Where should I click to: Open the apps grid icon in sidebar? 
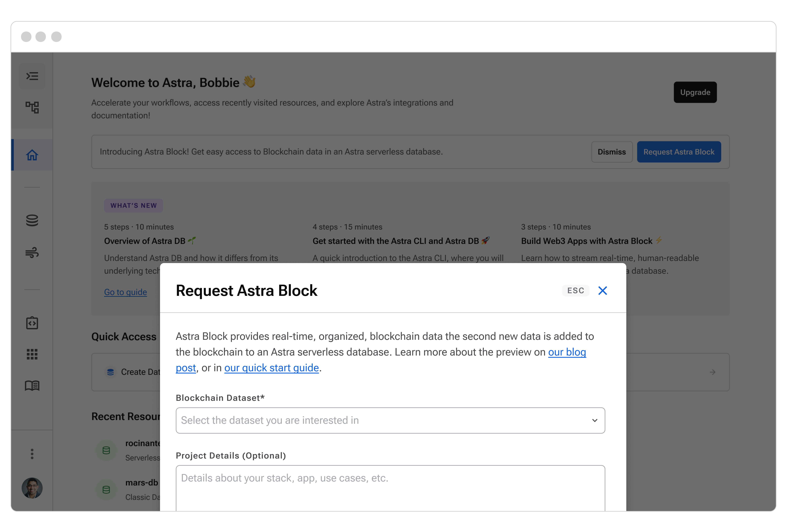tap(32, 354)
